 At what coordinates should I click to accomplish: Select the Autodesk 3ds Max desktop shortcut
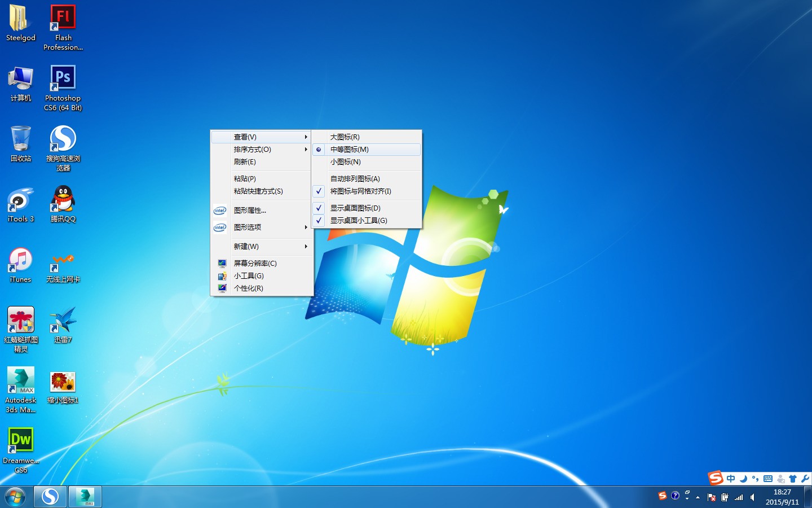point(20,390)
